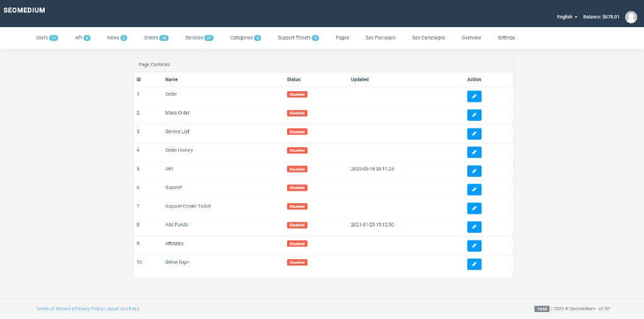Viewport: 644px width, 319px height.
Task: Edit the Affiliates page pencil icon
Action: point(474,246)
